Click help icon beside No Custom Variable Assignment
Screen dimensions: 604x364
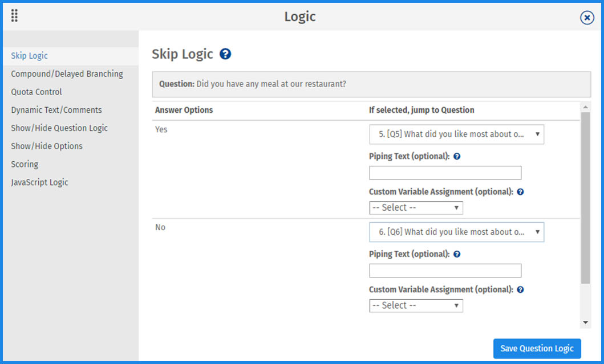click(x=520, y=290)
